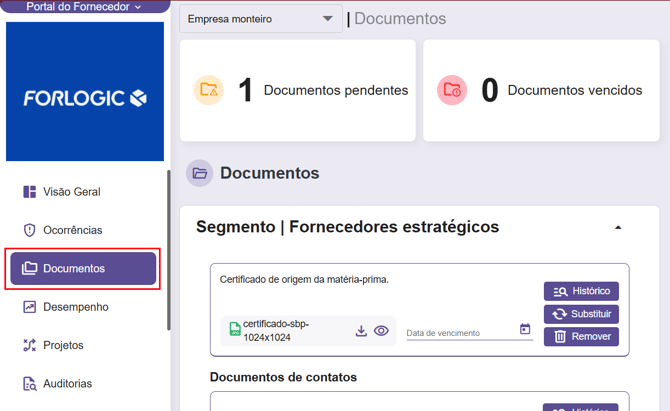
Task: Open the Projetos page
Action: click(x=63, y=345)
